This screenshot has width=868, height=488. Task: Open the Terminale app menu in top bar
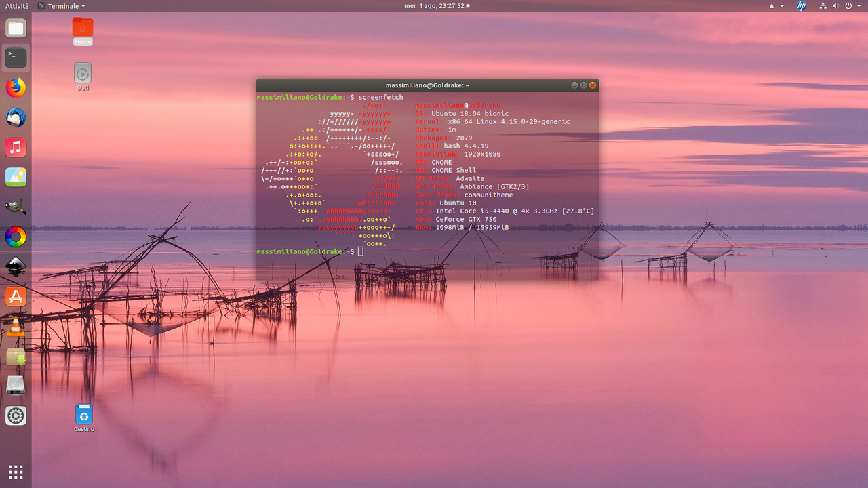coord(62,6)
